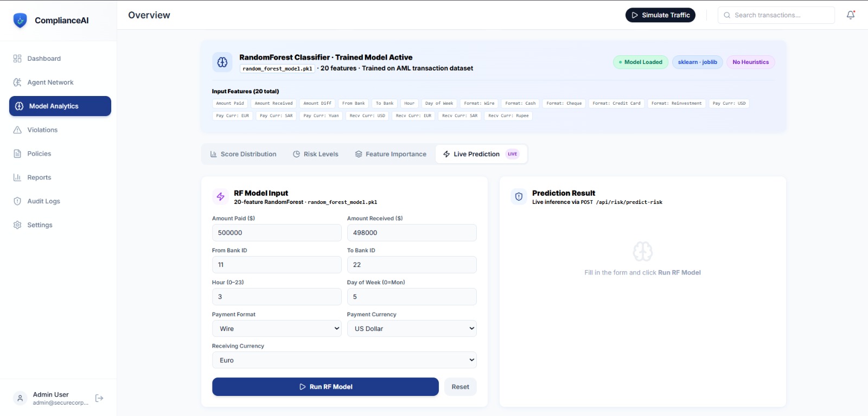The height and width of the screenshot is (416, 868).
Task: Switch to the Risk Levels tab
Action: click(316, 154)
